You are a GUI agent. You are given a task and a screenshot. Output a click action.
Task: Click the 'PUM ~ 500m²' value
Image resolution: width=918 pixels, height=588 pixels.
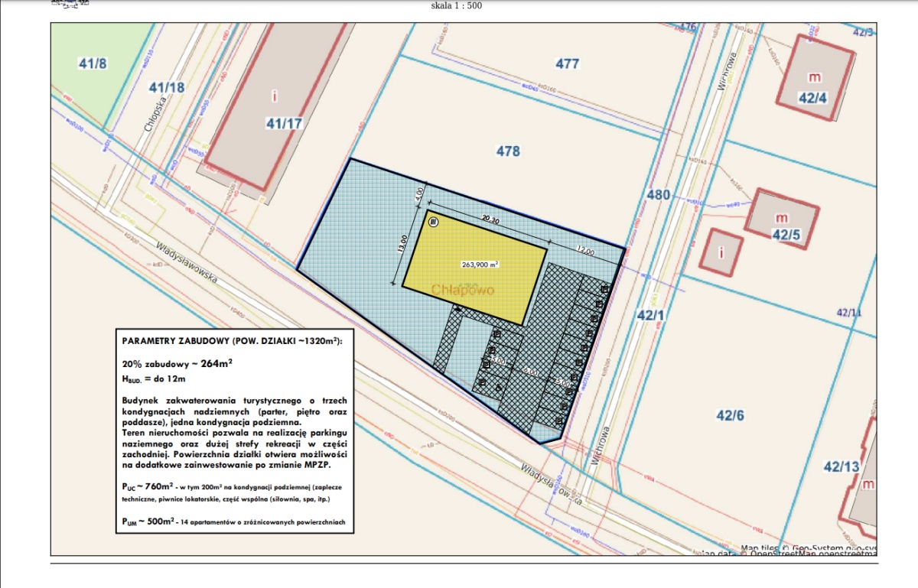pos(147,521)
